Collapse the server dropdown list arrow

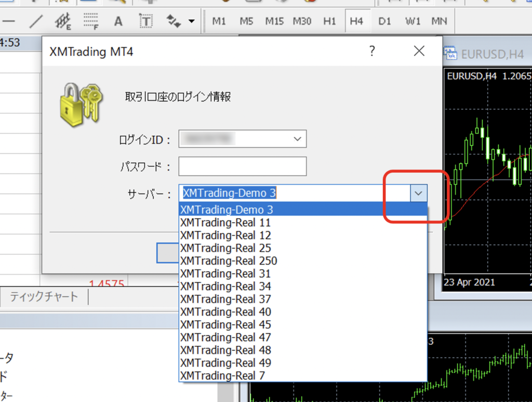point(418,193)
